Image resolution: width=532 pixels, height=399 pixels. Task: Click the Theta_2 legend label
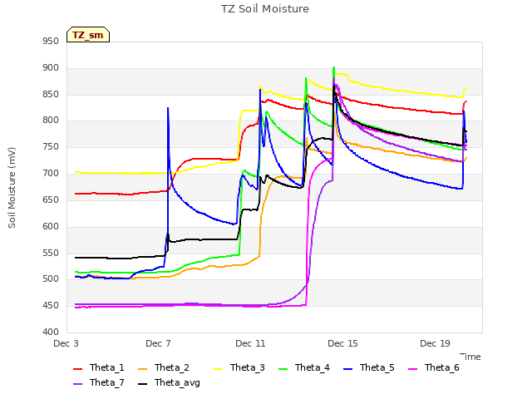coord(172,367)
